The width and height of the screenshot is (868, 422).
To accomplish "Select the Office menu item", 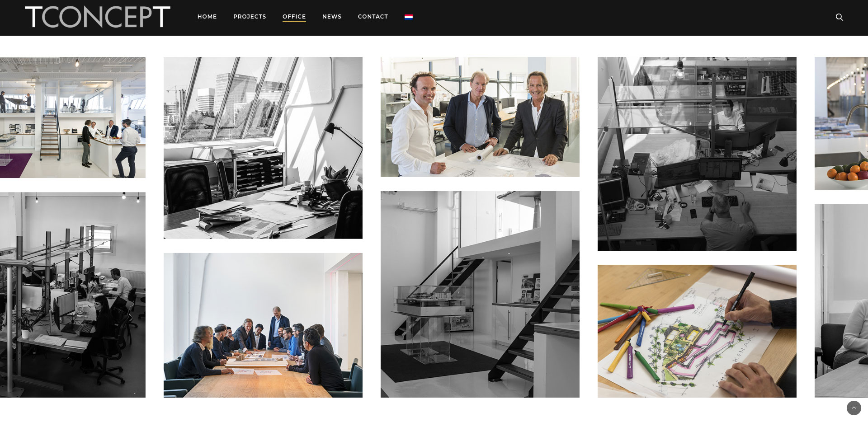I will point(294,17).
